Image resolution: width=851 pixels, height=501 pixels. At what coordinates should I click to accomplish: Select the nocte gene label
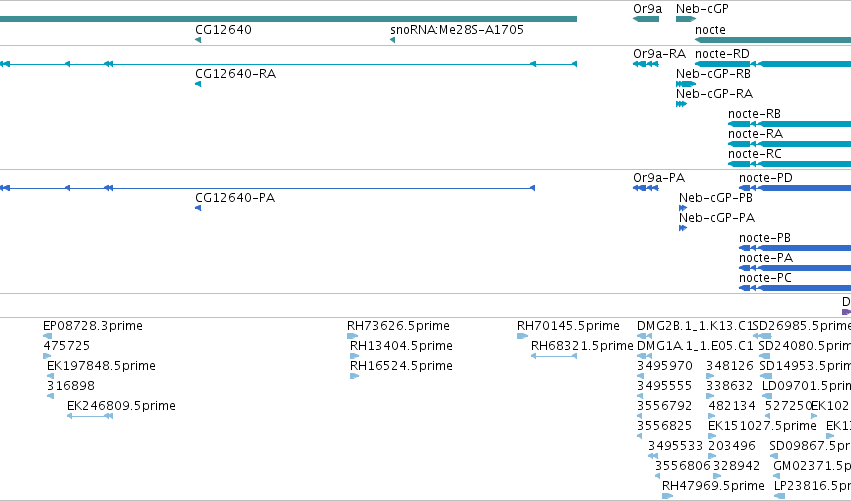[710, 30]
